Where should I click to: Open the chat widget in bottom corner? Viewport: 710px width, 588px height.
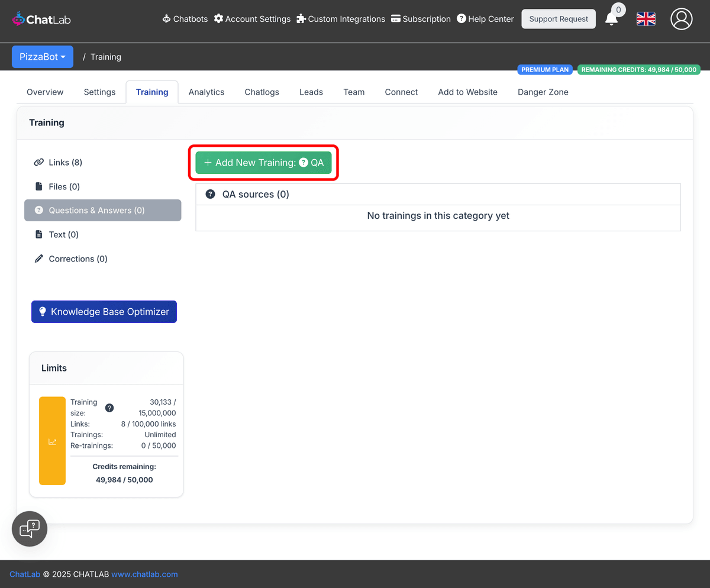pos(29,528)
